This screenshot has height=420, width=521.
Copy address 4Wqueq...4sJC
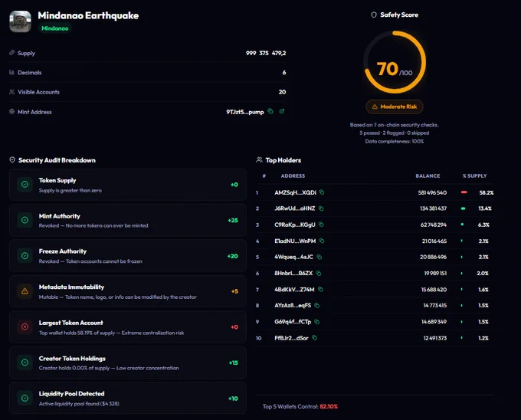point(319,257)
